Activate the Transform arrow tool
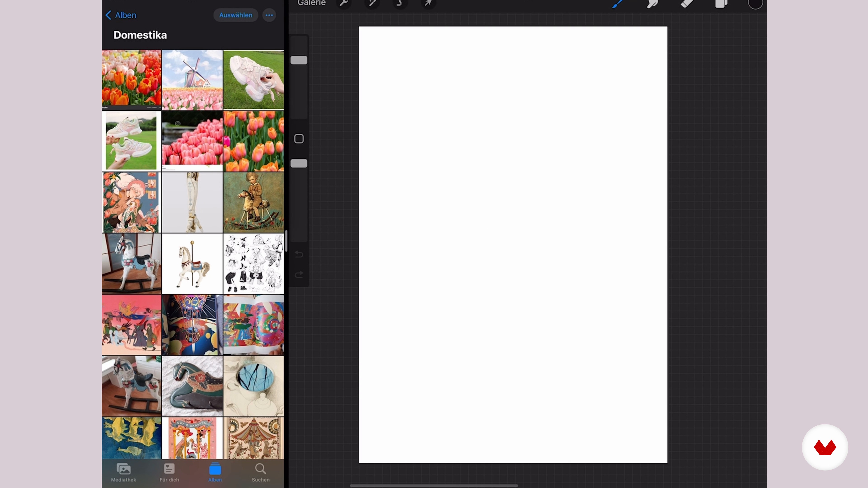 coord(428,3)
